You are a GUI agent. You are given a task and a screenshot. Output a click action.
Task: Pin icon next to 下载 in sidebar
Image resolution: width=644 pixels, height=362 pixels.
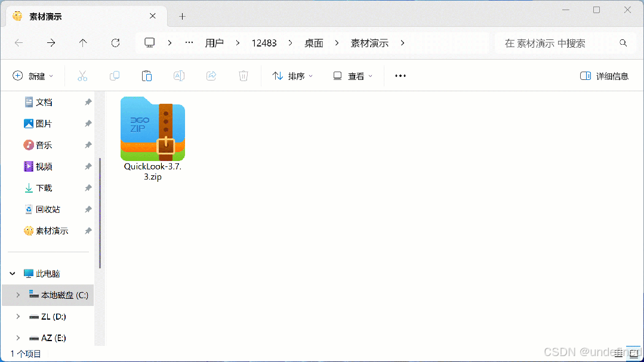(88, 188)
